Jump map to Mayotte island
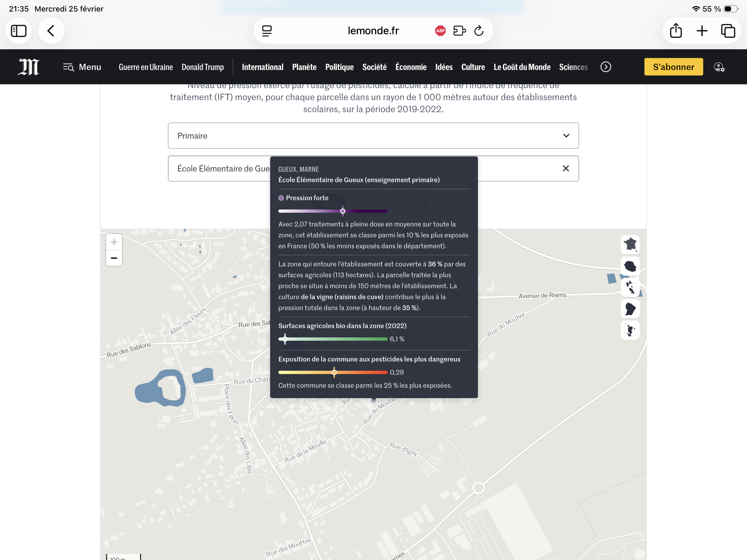The image size is (747, 560). [x=630, y=330]
